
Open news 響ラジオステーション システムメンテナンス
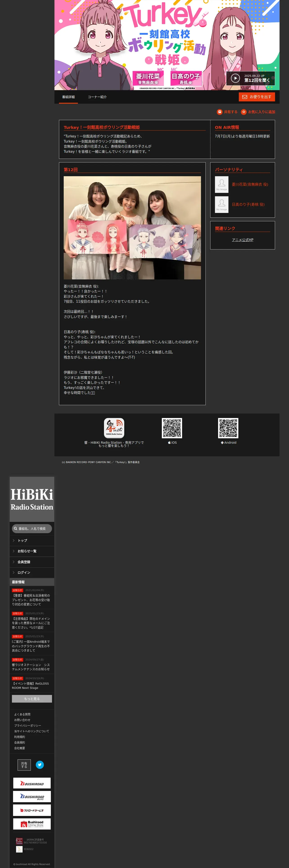(x=31, y=667)
